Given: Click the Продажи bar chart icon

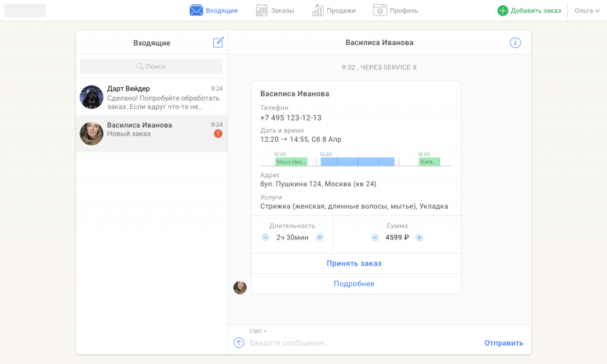Looking at the screenshot, I should pyautogui.click(x=318, y=11).
